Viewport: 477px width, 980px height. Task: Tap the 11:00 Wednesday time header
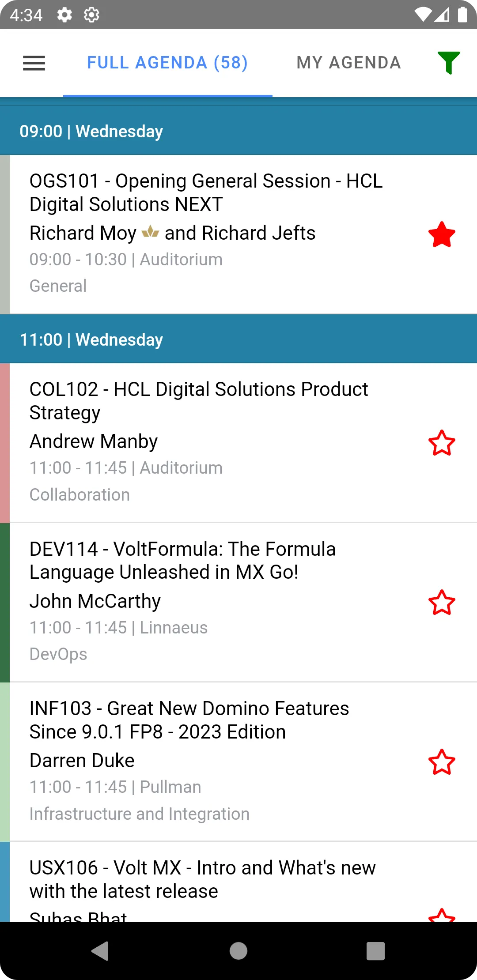238,339
